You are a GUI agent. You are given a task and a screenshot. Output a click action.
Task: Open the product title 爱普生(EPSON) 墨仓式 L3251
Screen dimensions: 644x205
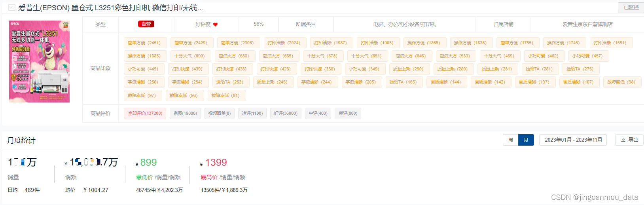(111, 8)
